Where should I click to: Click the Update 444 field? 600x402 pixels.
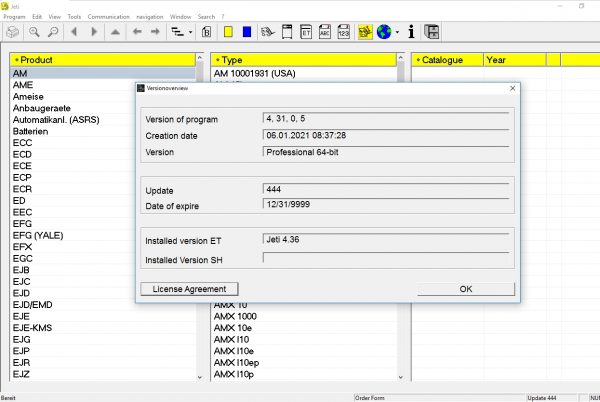tap(386, 189)
